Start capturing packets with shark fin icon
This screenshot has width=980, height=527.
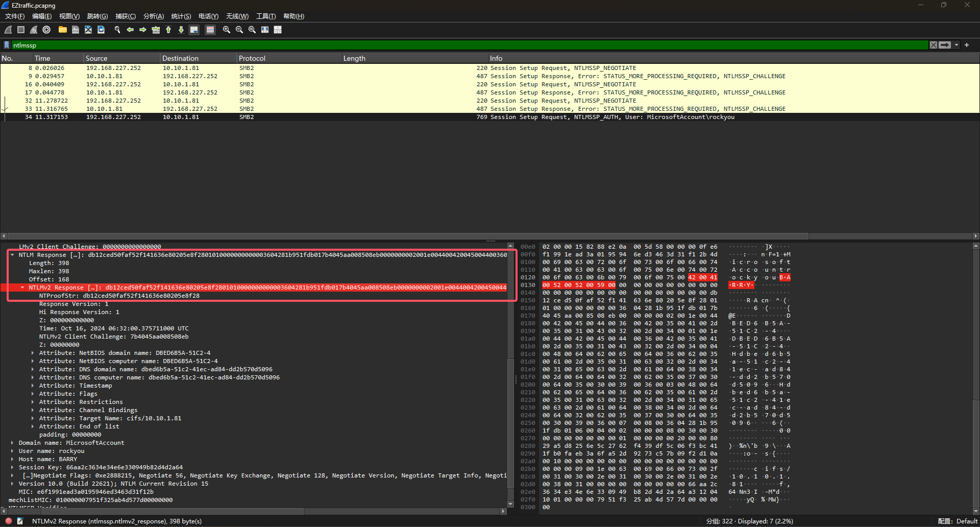point(8,30)
